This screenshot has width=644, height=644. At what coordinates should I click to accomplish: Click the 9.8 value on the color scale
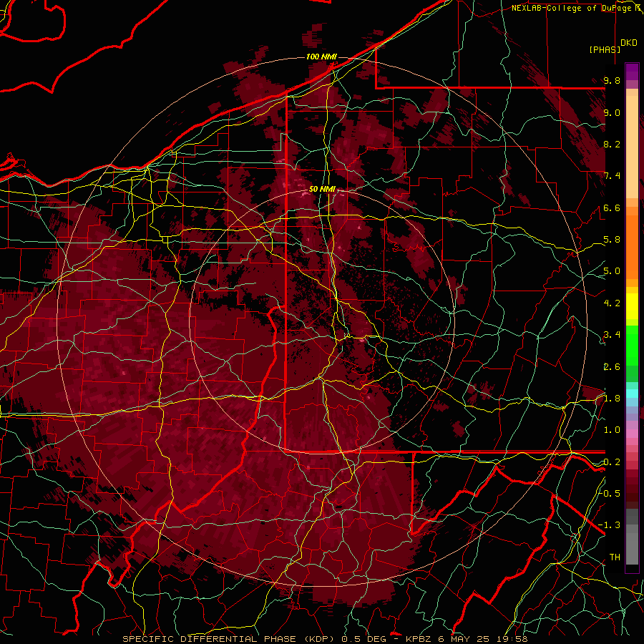(x=612, y=80)
